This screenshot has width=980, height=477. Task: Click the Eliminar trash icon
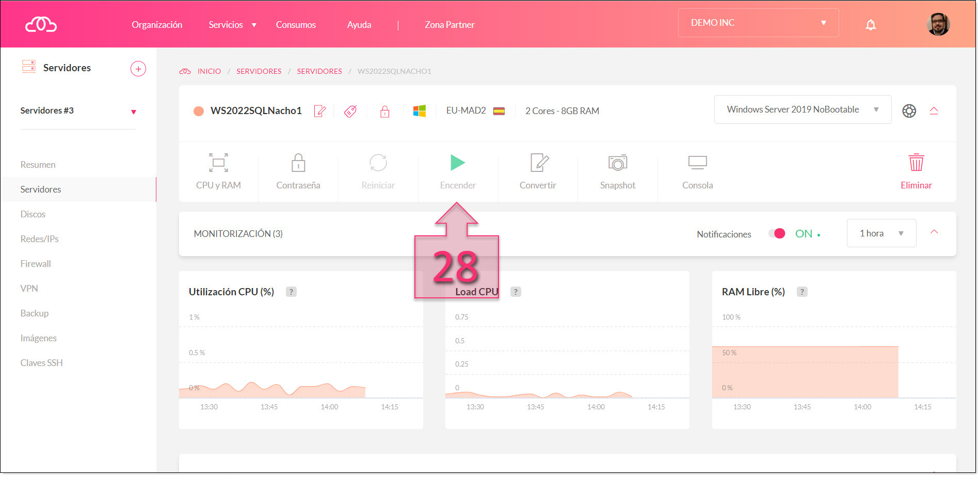point(916,163)
